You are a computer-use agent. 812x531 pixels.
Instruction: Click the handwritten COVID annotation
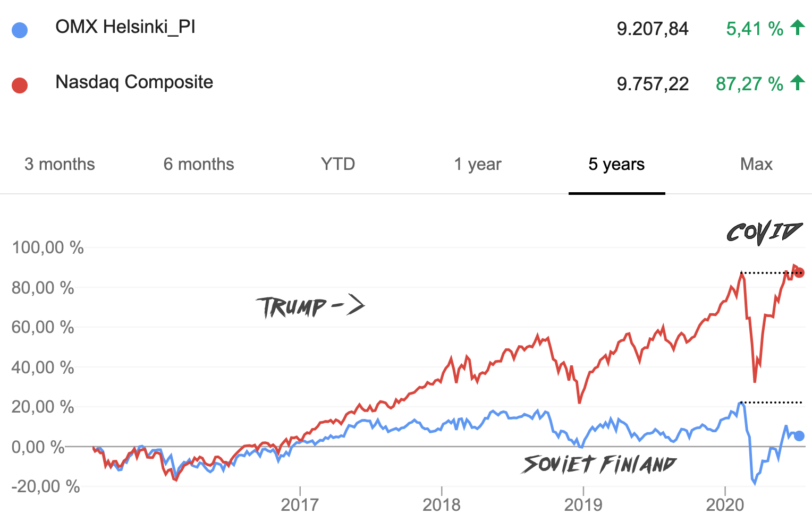pos(764,233)
